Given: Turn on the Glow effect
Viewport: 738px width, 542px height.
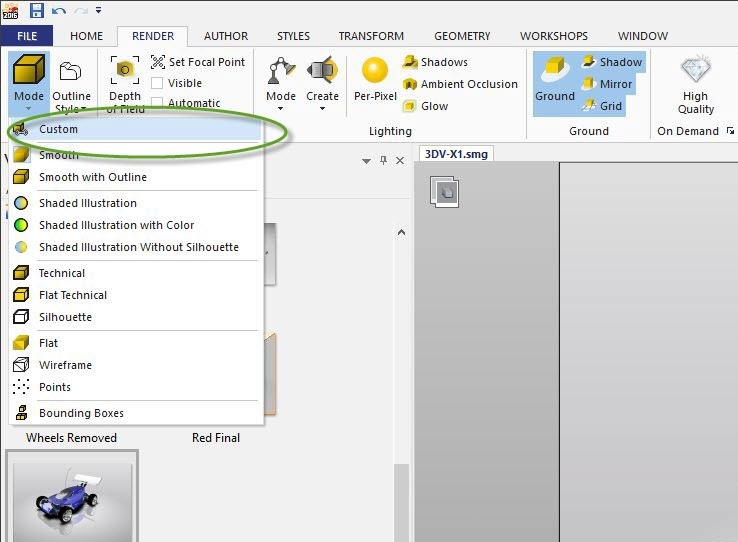Looking at the screenshot, I should pos(426,106).
